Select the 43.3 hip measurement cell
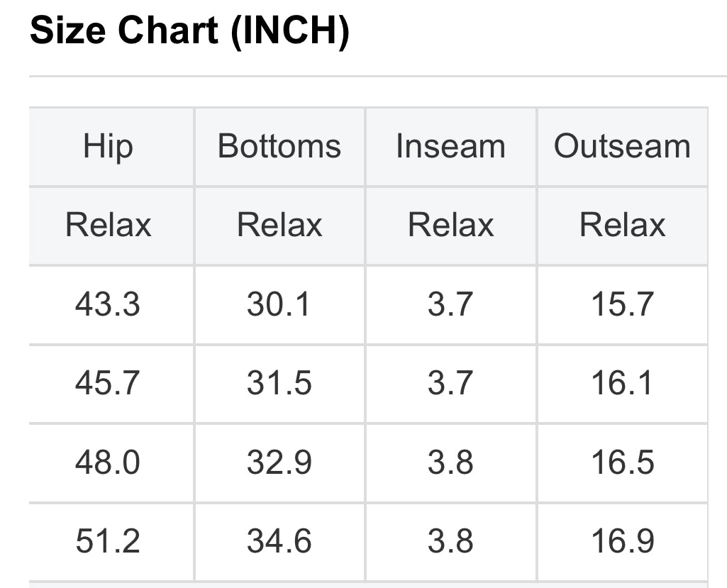Viewport: 727px width, 588px height. [x=108, y=305]
